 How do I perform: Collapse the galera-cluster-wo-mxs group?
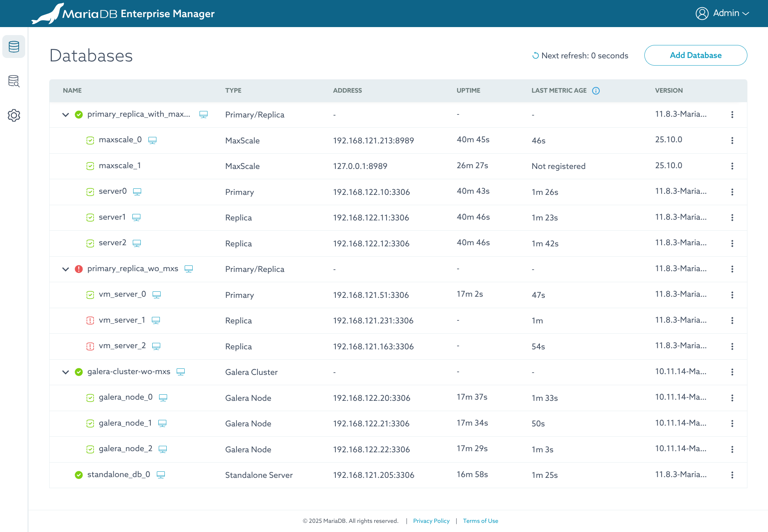click(66, 372)
